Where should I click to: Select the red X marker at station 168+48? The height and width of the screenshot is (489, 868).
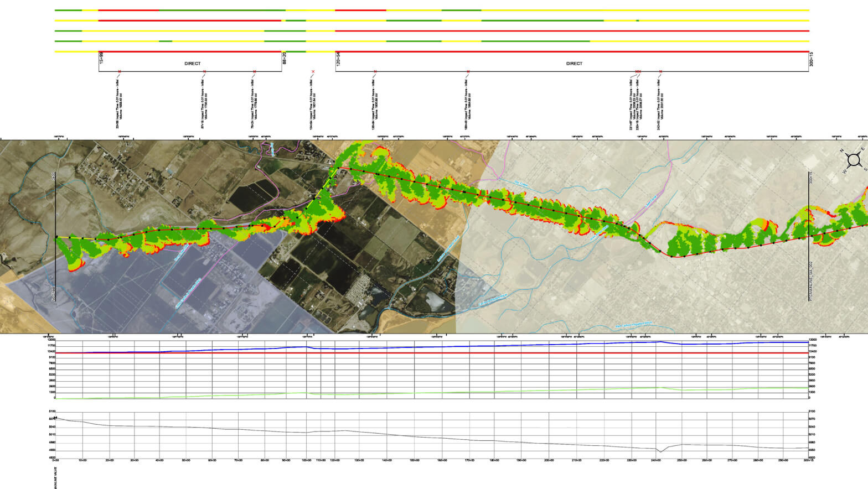click(x=468, y=72)
